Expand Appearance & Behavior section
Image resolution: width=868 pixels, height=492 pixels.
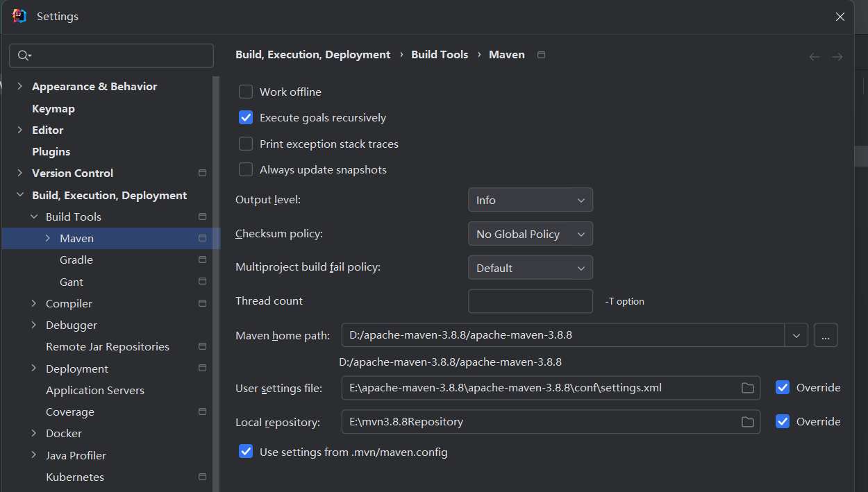19,87
